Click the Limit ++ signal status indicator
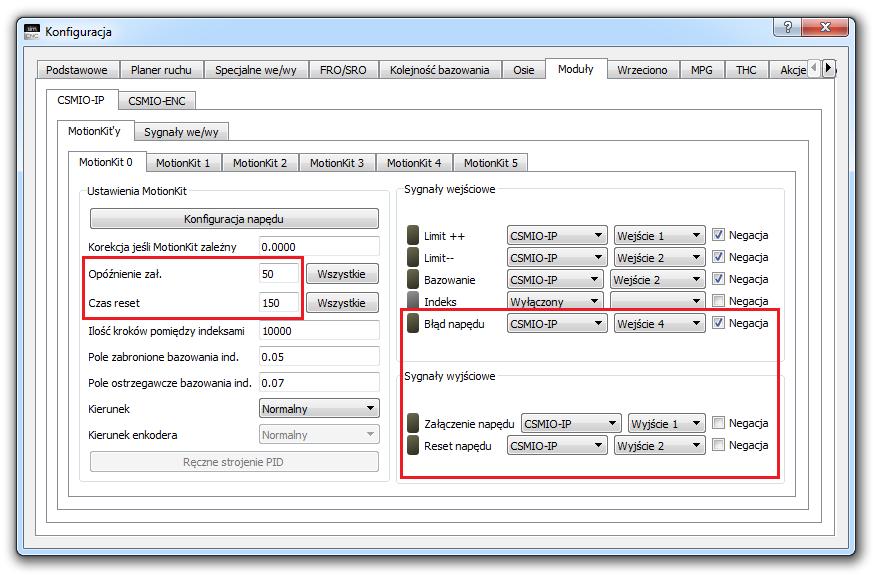This screenshot has height=579, width=878. [413, 235]
